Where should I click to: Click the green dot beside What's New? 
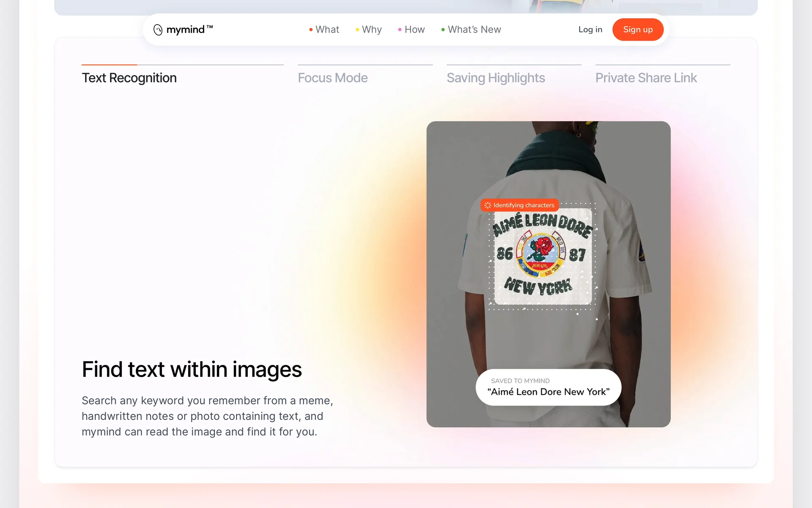click(x=443, y=30)
